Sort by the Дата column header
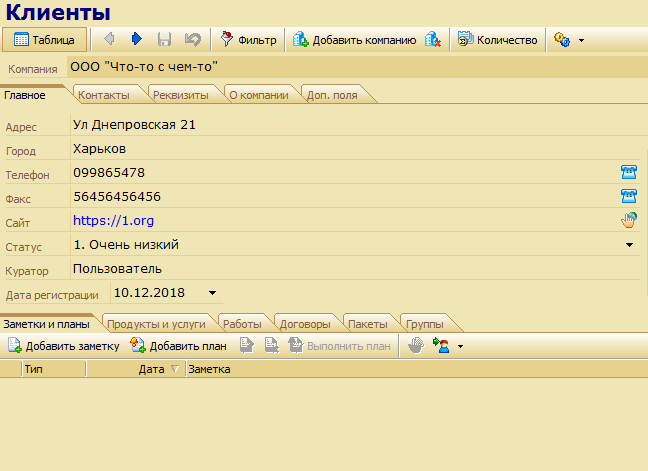648x471 pixels. (136, 369)
